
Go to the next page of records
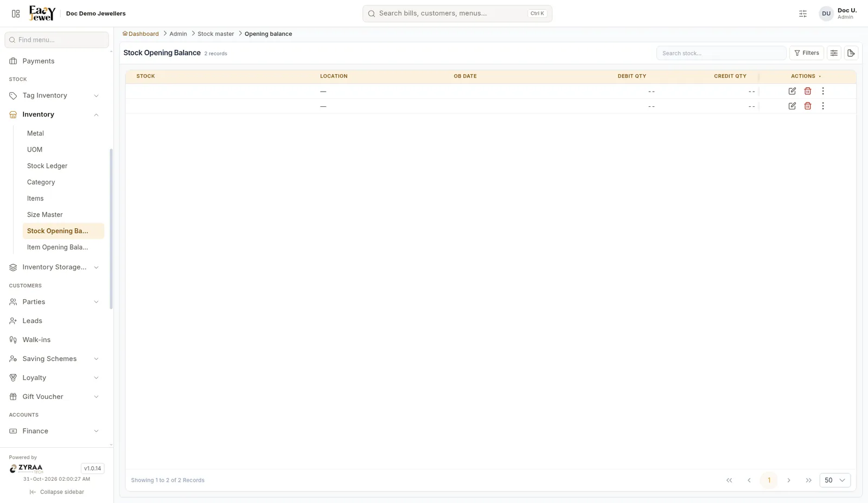pyautogui.click(x=789, y=480)
